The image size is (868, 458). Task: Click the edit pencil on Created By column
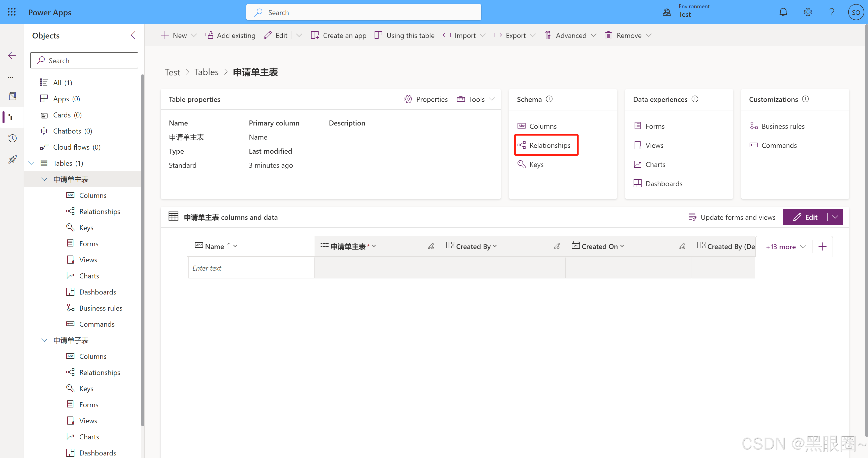coord(556,246)
